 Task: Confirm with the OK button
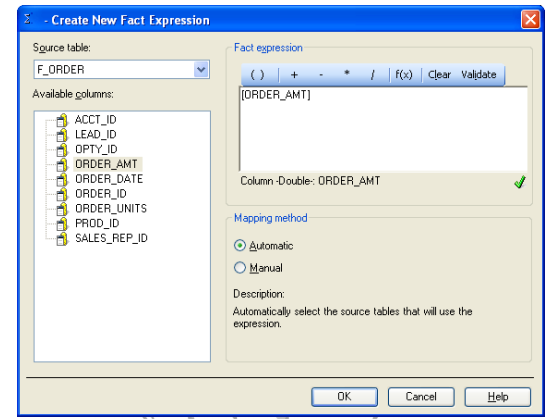[344, 397]
